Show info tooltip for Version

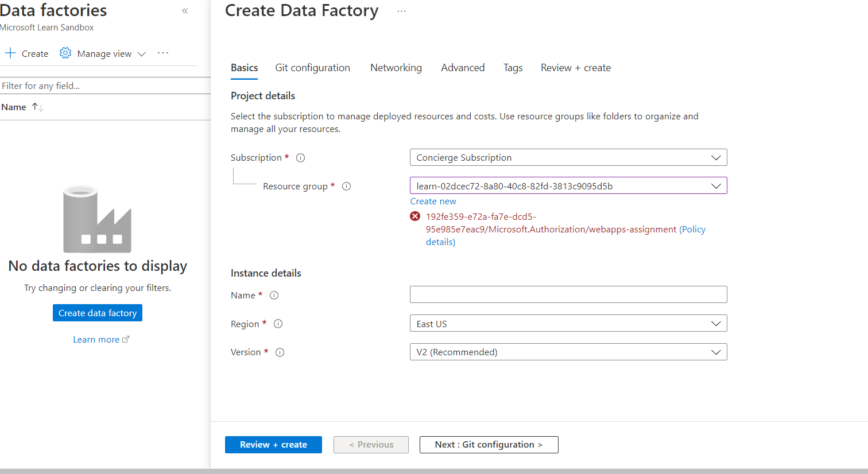tap(280, 352)
